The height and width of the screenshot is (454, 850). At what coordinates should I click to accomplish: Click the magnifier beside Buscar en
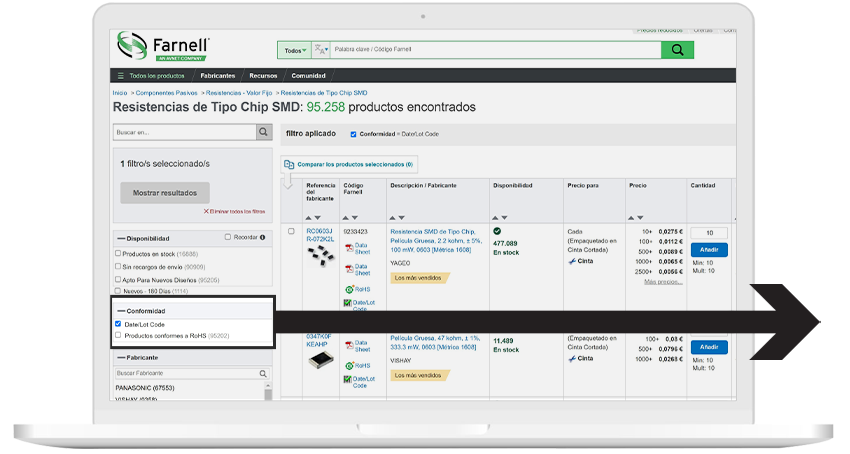pyautogui.click(x=263, y=132)
